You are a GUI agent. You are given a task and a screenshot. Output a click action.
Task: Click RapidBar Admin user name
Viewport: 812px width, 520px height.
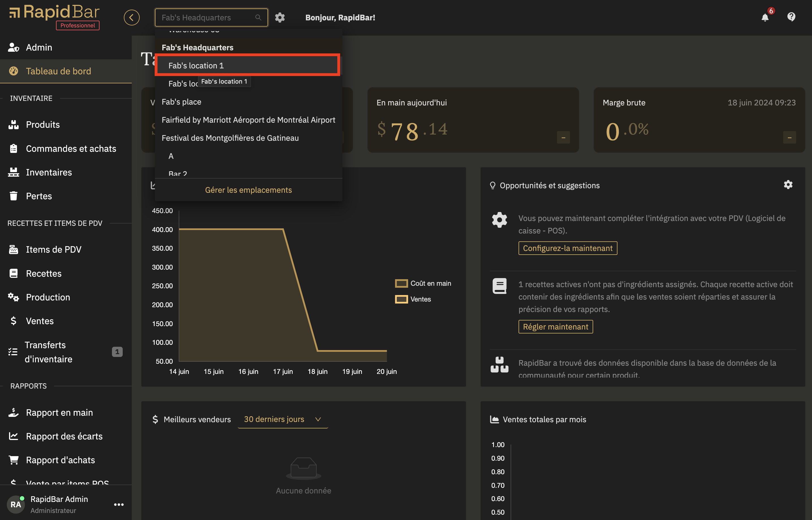click(x=59, y=499)
